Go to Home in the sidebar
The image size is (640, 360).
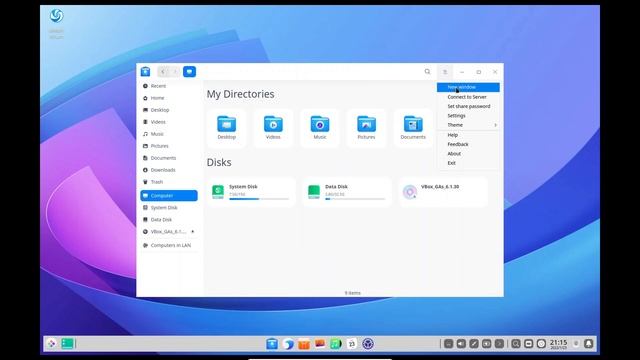pyautogui.click(x=169, y=98)
